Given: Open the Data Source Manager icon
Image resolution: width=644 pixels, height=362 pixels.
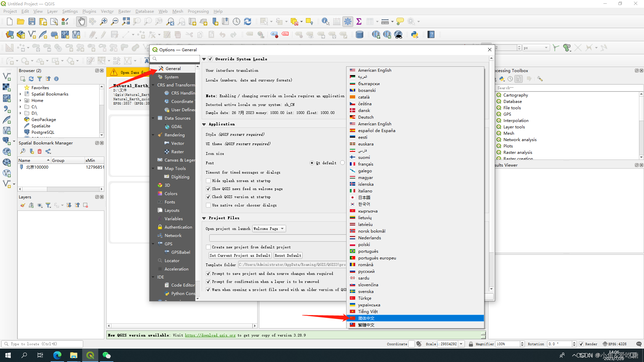Looking at the screenshot, I should (10, 35).
